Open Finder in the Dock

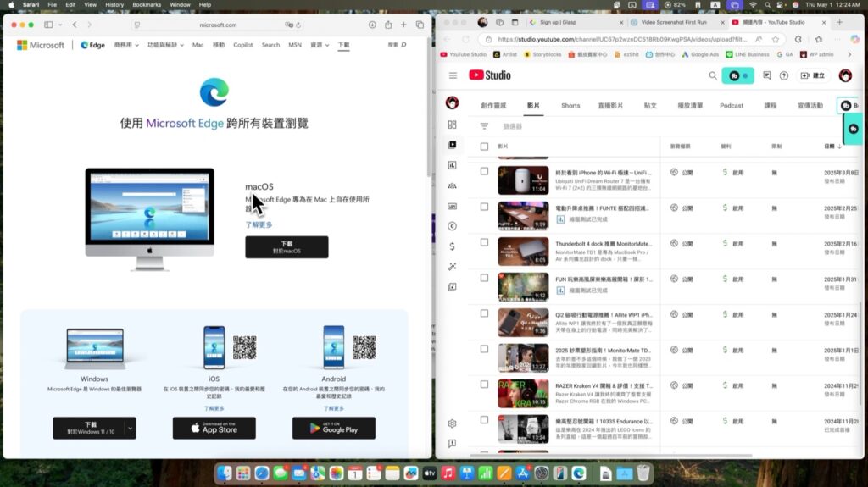[224, 473]
